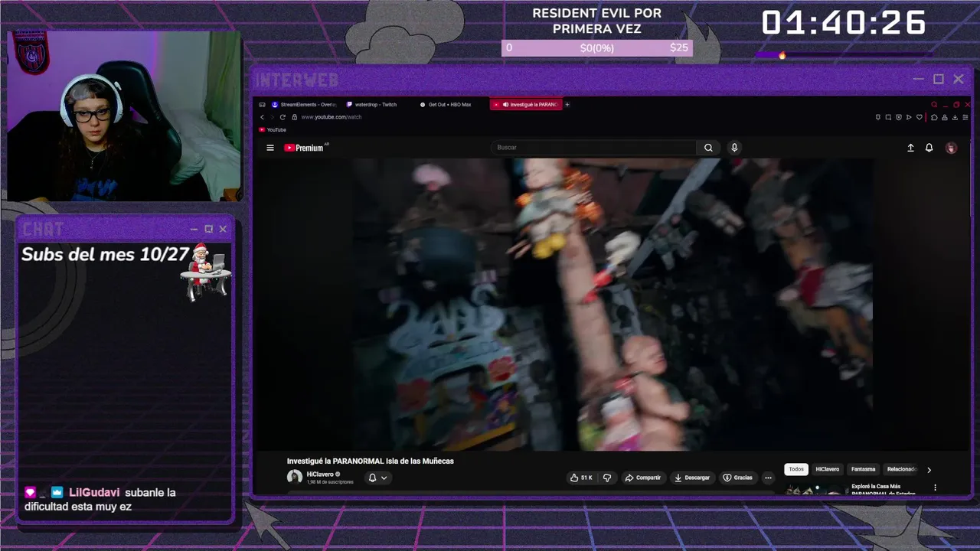This screenshot has height=551, width=980.
Task: Open browser downloads icon
Action: point(955,117)
